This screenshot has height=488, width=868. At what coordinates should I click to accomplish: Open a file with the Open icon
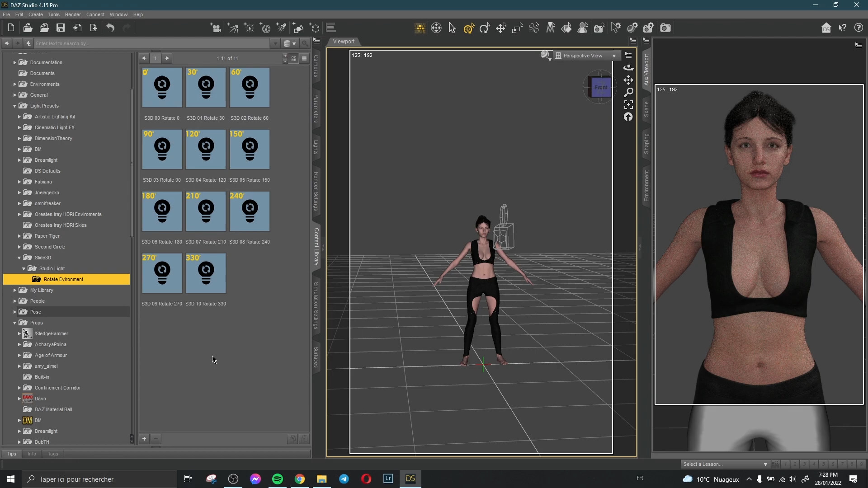[28, 28]
